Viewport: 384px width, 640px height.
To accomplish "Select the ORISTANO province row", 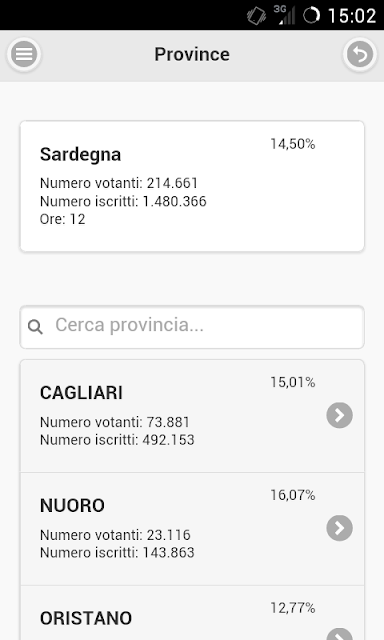I will click(192, 613).
